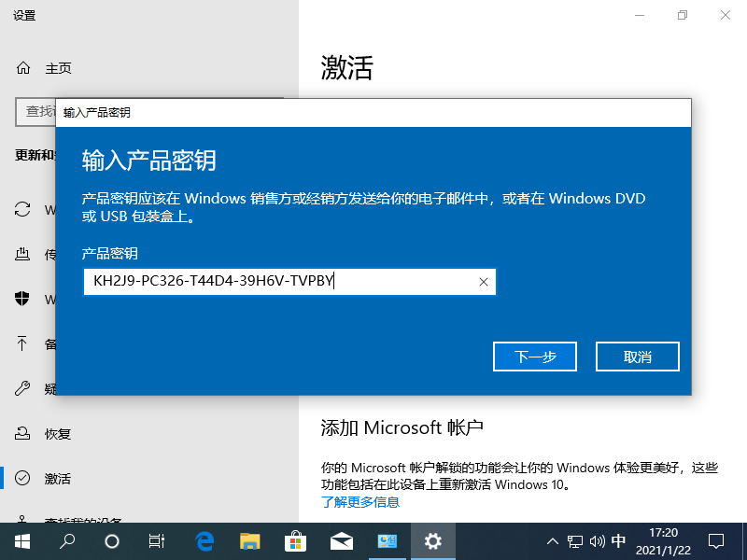Open 恢复 in the settings sidebar
This screenshot has height=560, width=747.
pos(21,433)
